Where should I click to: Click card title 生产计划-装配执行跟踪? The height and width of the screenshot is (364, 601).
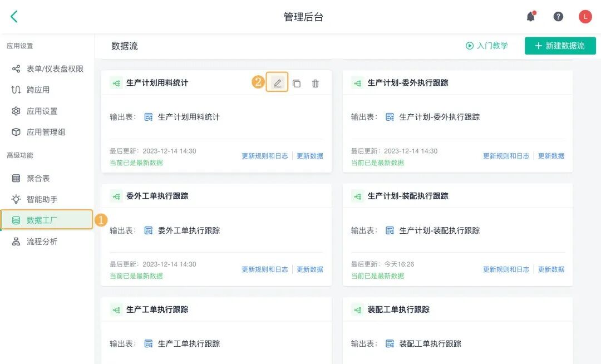coord(408,196)
